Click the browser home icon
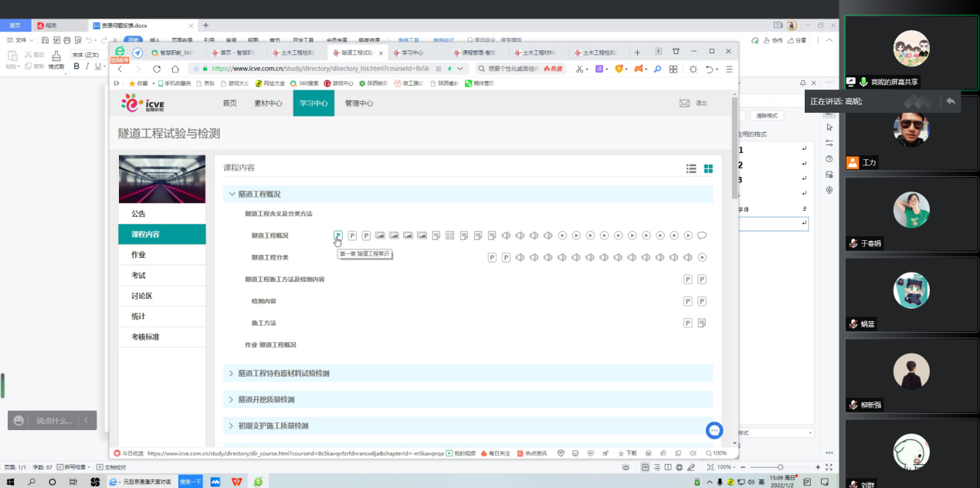Image resolution: width=980 pixels, height=488 pixels. click(x=175, y=69)
